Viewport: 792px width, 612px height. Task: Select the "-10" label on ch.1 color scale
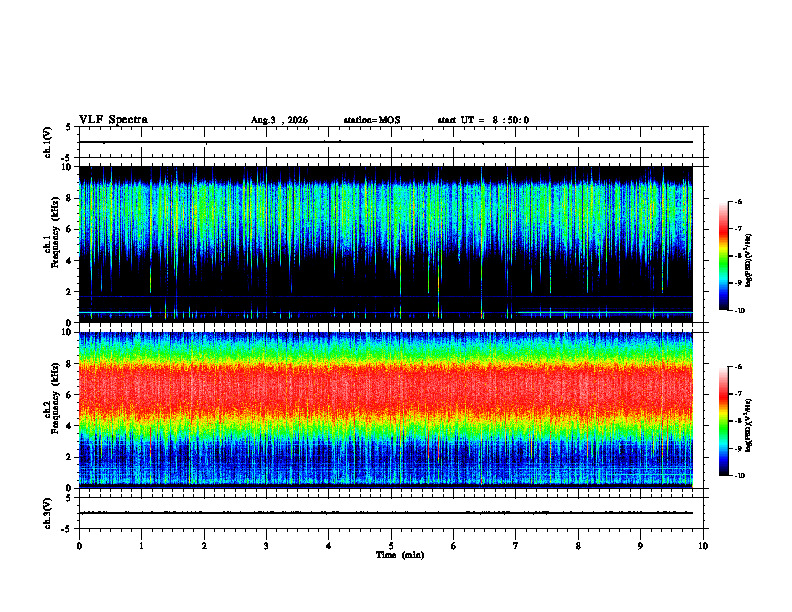[x=739, y=311]
